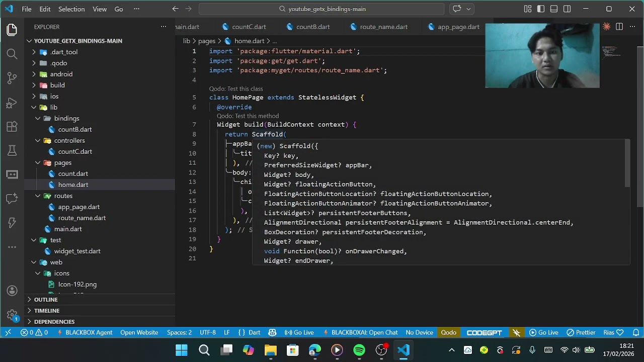Open the Source Control view
The height and width of the screenshot is (362, 644).
click(12, 78)
